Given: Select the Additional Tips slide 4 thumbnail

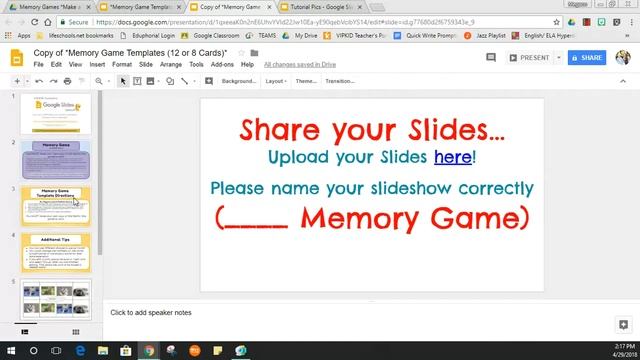Looking at the screenshot, I should 56,253.
